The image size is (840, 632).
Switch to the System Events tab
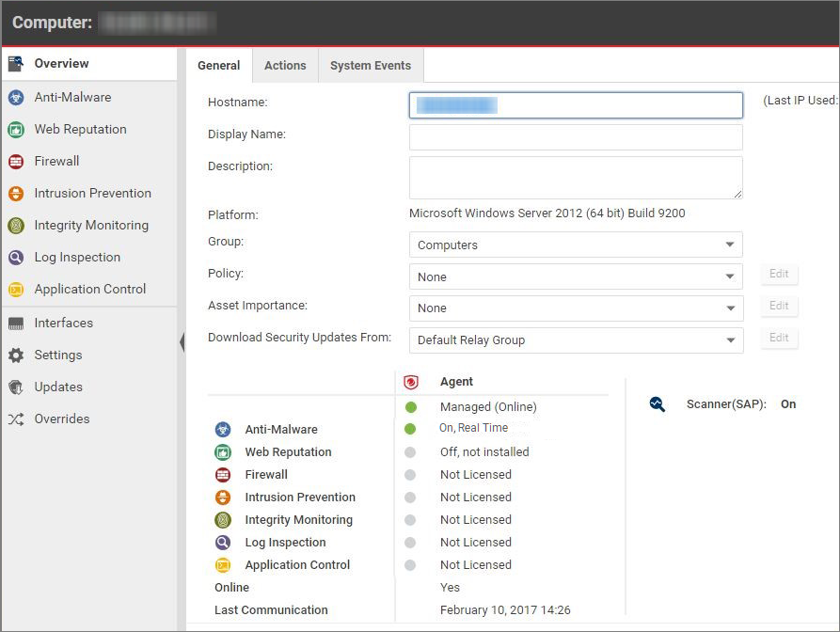click(370, 65)
